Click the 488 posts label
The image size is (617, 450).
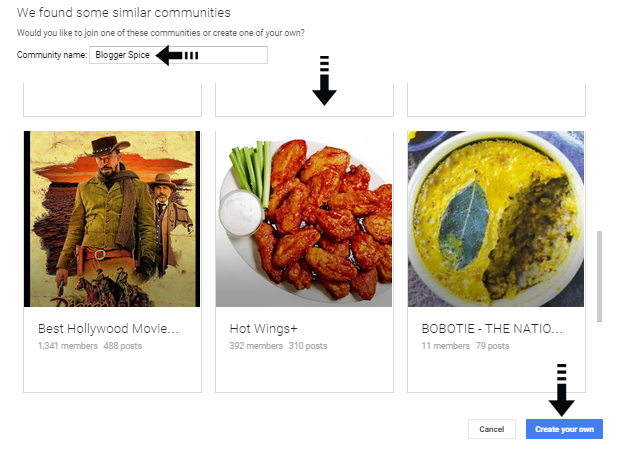123,346
